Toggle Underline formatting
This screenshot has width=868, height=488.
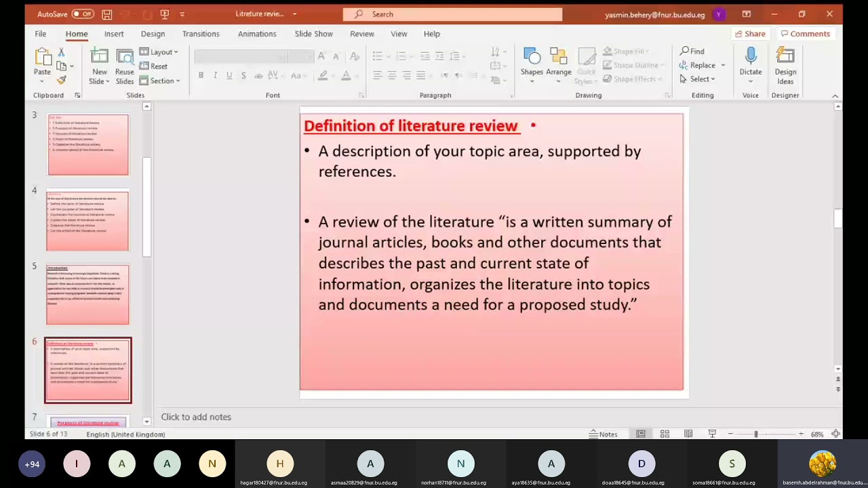point(229,75)
